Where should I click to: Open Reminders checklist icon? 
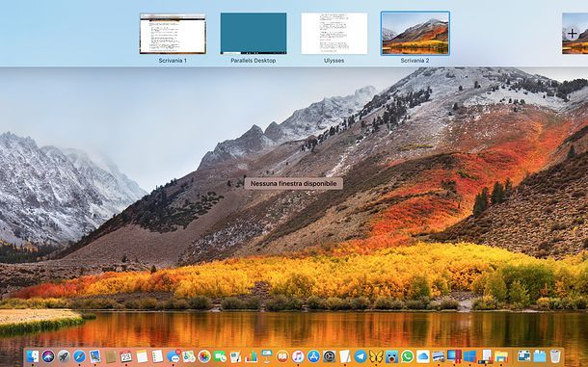click(x=157, y=356)
